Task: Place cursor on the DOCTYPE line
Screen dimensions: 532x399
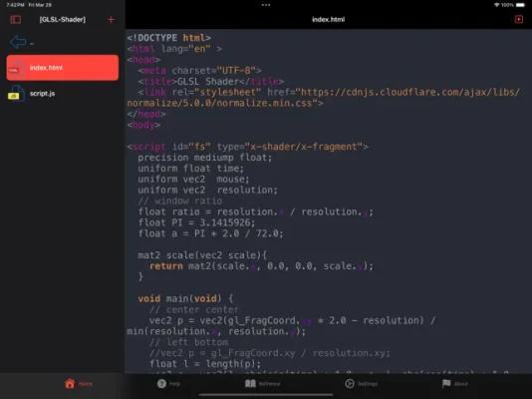Action: pos(169,38)
